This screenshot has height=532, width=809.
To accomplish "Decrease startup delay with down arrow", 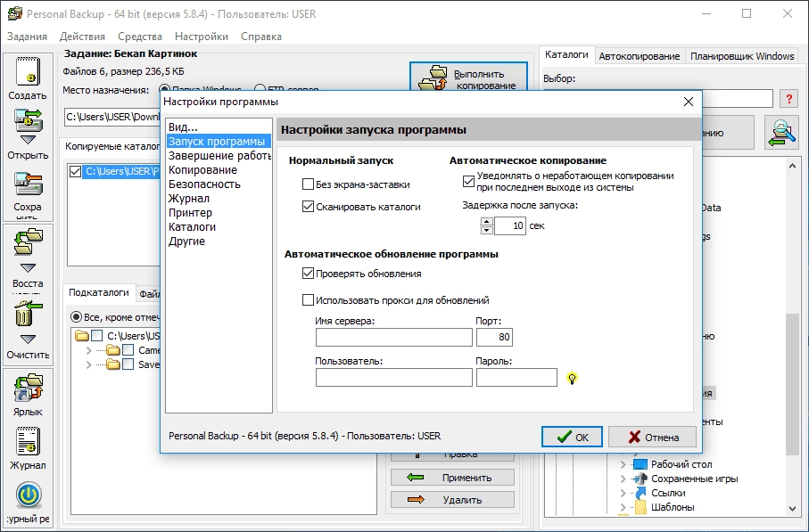I will (486, 230).
